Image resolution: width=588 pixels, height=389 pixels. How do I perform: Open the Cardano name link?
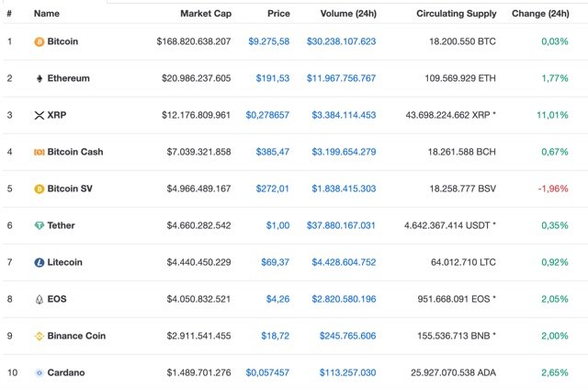click(x=66, y=372)
